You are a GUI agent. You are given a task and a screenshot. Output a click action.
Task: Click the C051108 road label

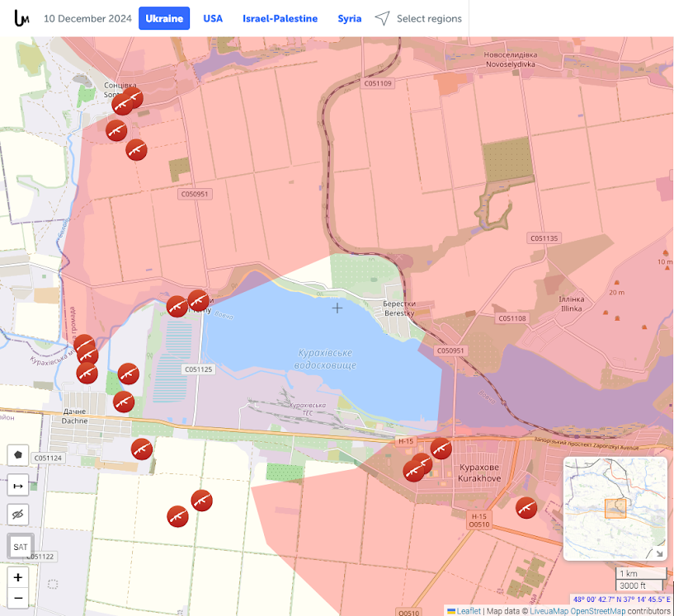pyautogui.click(x=512, y=318)
